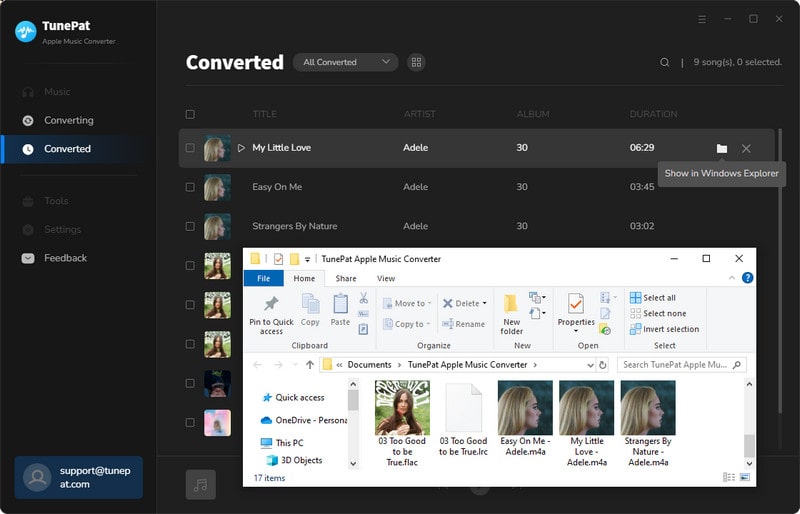Viewport: 800px width, 514px height.
Task: Open TunePat hamburger menu
Action: point(702,19)
